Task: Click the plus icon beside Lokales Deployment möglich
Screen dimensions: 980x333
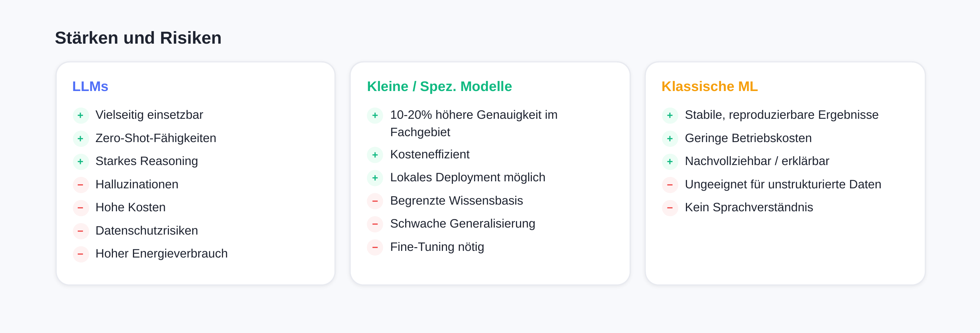Action: coord(375,178)
